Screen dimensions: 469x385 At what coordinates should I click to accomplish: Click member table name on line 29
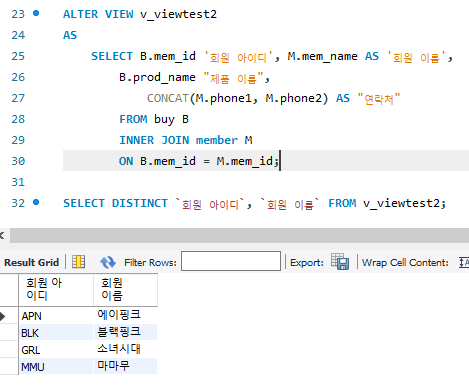[x=217, y=140]
